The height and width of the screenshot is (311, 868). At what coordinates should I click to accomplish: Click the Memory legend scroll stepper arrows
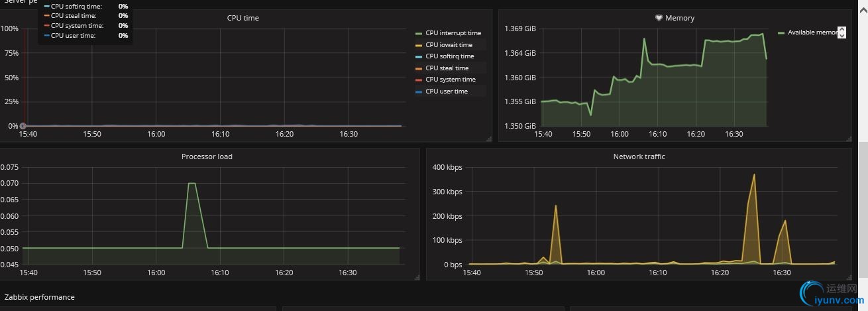coord(842,32)
